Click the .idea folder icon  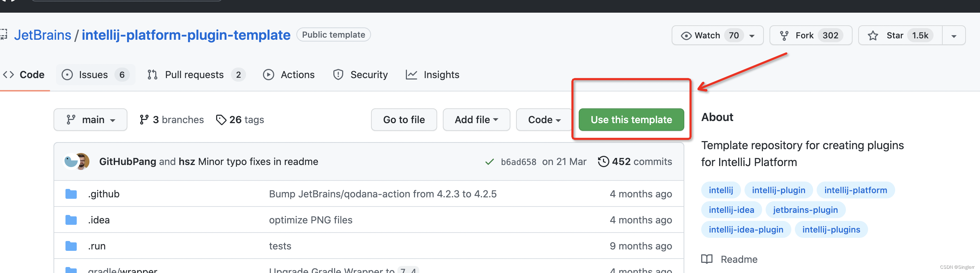(x=71, y=220)
